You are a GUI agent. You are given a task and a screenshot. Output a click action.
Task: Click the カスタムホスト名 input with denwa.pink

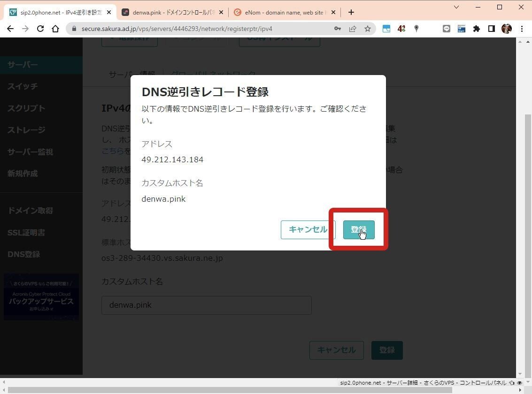click(x=206, y=305)
